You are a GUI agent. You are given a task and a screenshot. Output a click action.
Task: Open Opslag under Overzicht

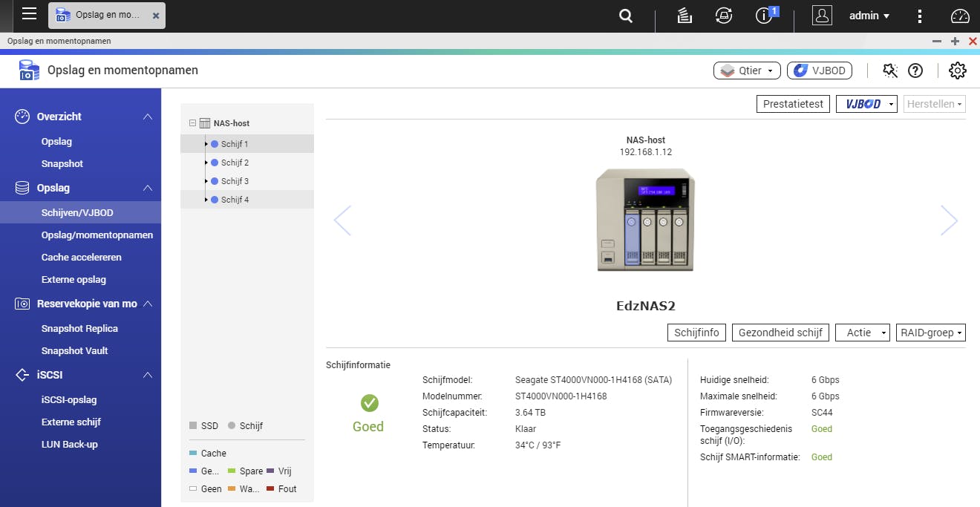click(x=56, y=142)
